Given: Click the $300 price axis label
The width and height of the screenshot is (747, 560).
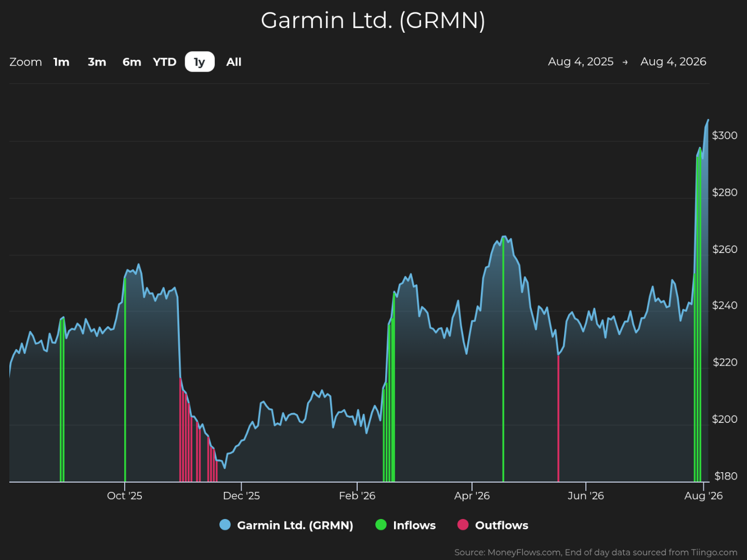Looking at the screenshot, I should pyautogui.click(x=725, y=136).
